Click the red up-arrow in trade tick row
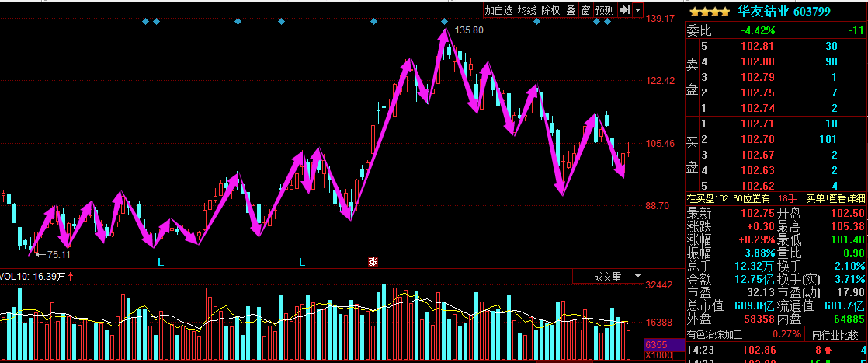This screenshot has width=868, height=363. coord(828,350)
